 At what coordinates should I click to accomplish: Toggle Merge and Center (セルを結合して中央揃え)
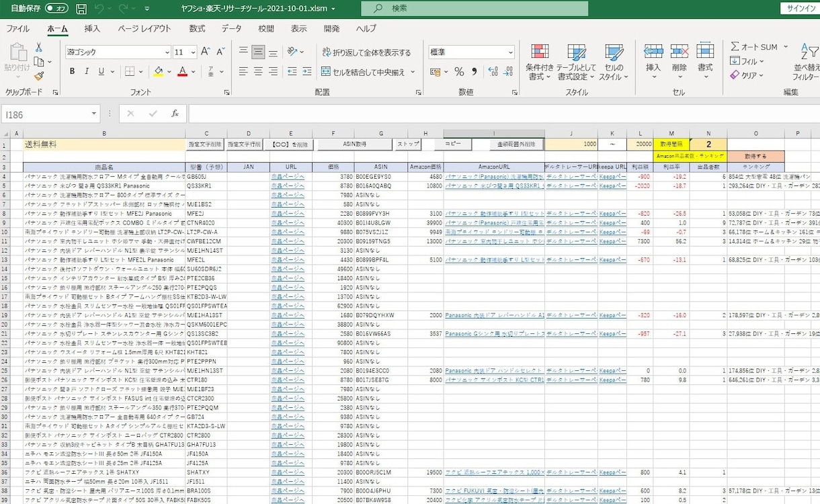(x=363, y=72)
